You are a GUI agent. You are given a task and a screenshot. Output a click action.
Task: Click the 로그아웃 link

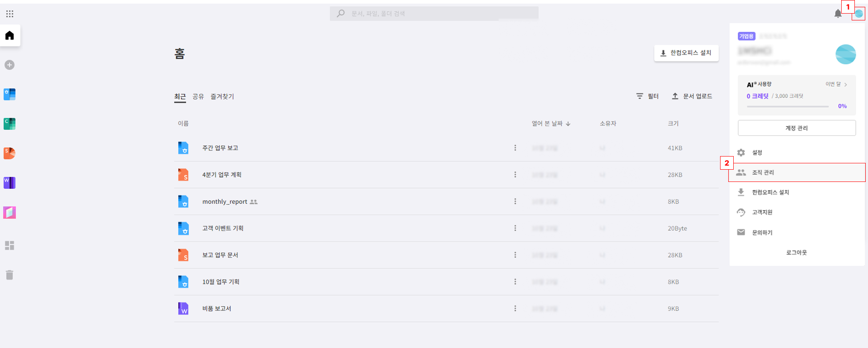797,253
